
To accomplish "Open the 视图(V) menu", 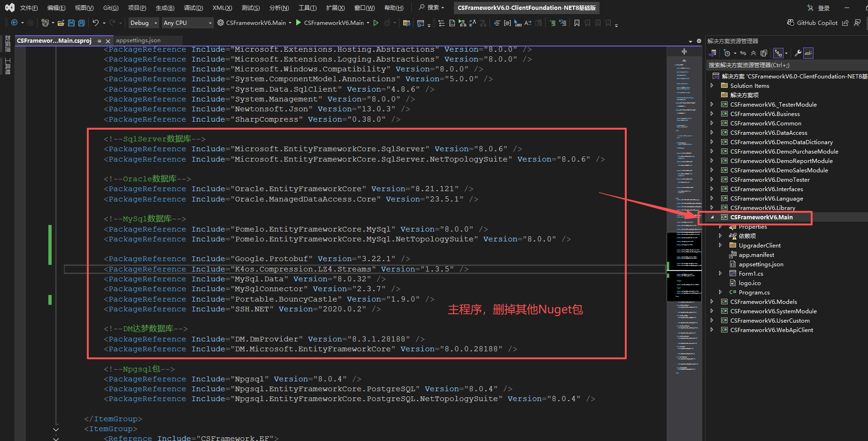I will [84, 8].
